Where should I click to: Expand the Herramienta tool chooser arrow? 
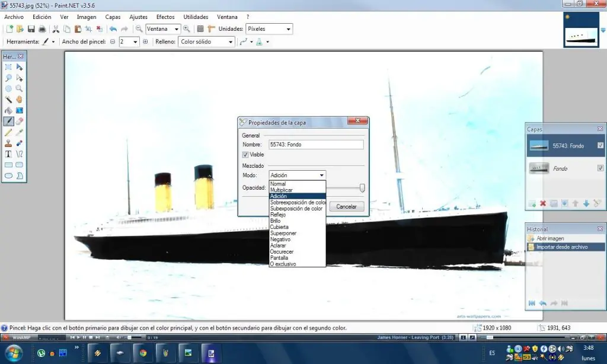tap(53, 42)
